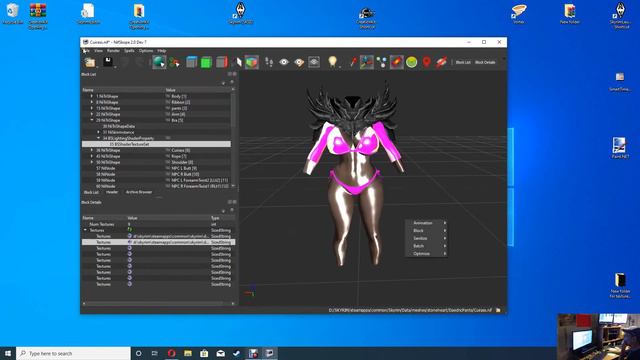Open Sanitize submenu in context menu

click(426, 238)
